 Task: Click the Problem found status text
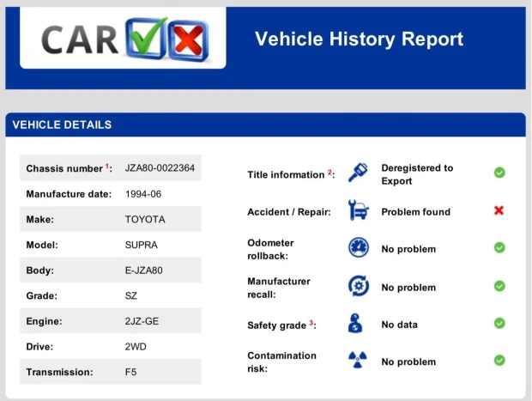pos(416,212)
